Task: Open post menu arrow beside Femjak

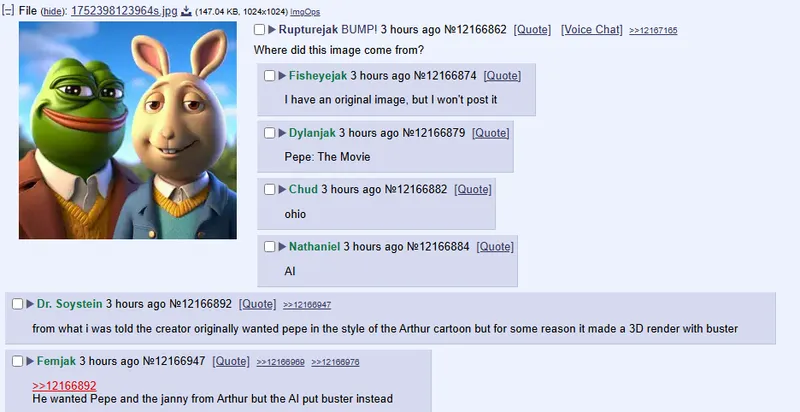Action: click(x=30, y=362)
